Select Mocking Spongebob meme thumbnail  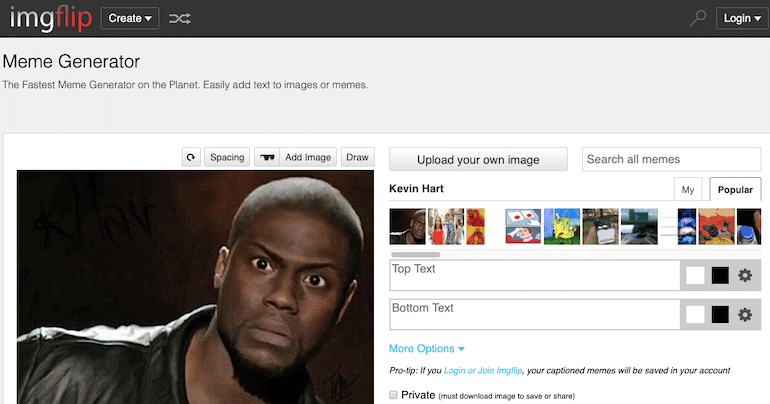coord(562,226)
